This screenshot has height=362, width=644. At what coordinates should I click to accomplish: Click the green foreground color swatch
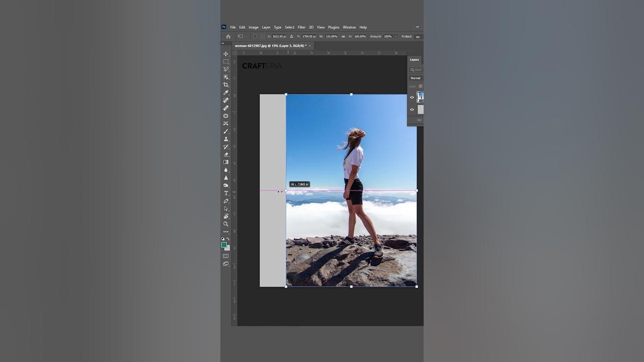(x=224, y=245)
